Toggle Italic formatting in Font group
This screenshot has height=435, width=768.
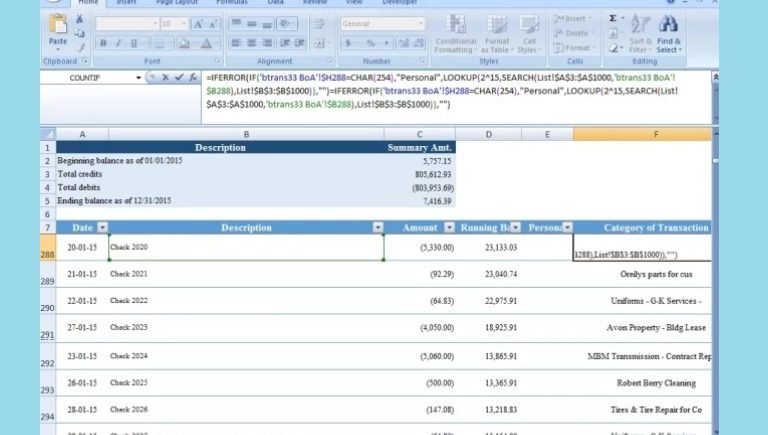pyautogui.click(x=117, y=43)
